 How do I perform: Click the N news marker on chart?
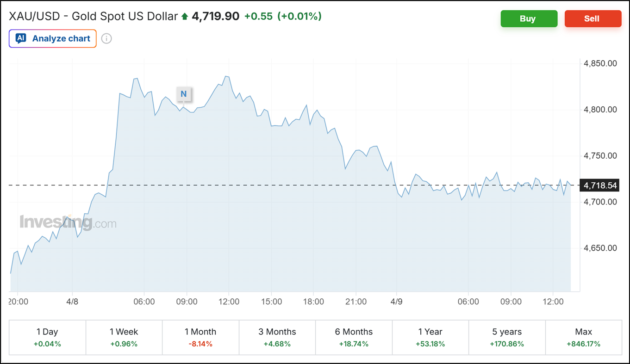(183, 94)
